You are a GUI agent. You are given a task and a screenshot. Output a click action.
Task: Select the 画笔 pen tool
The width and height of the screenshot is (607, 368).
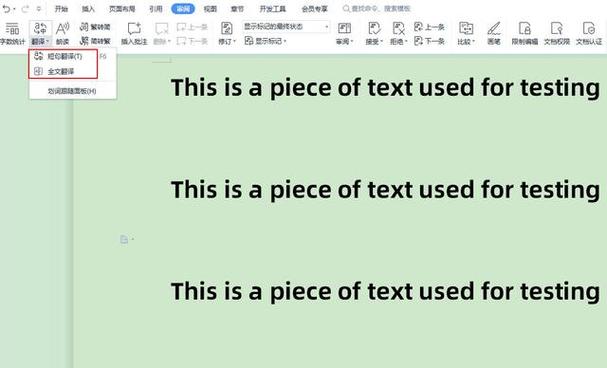click(x=494, y=34)
